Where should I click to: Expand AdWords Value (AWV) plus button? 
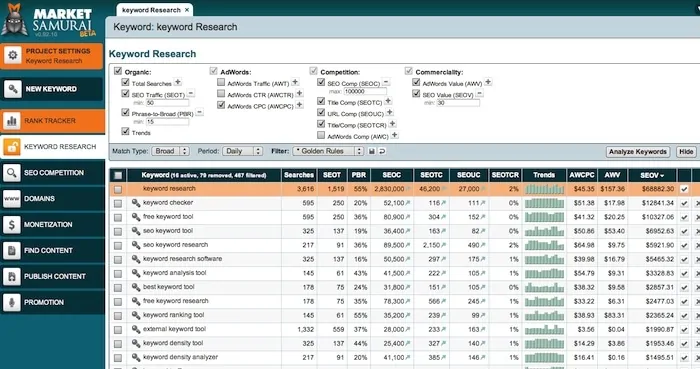(x=488, y=82)
